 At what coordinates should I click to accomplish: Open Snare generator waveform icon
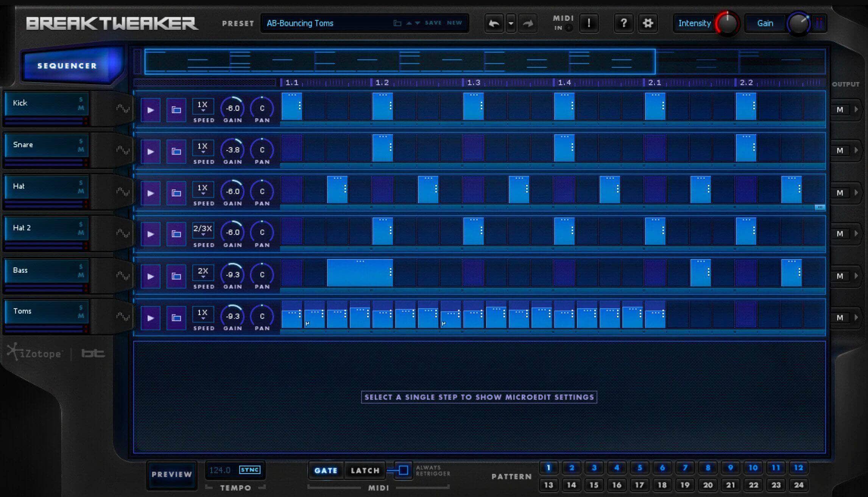point(123,151)
